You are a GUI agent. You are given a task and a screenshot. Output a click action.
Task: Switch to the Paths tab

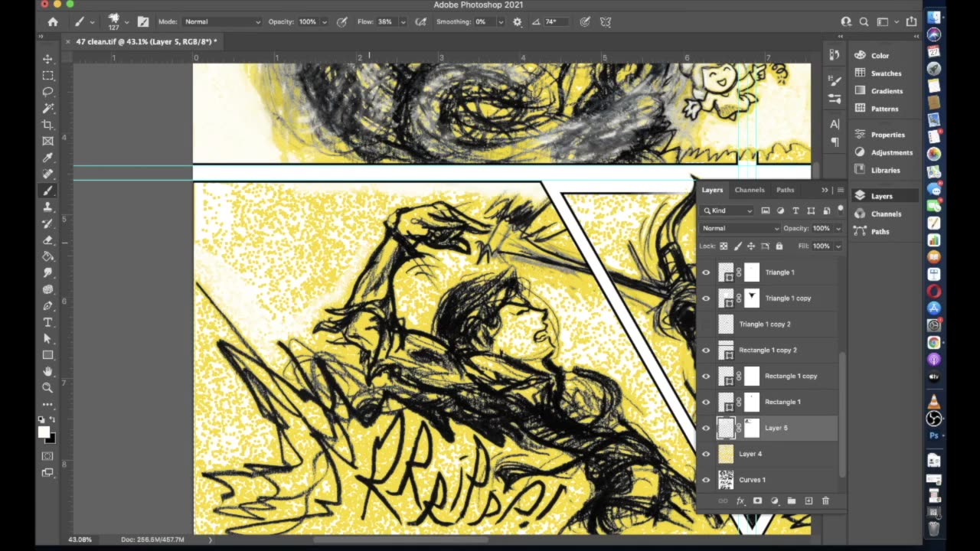pyautogui.click(x=785, y=190)
